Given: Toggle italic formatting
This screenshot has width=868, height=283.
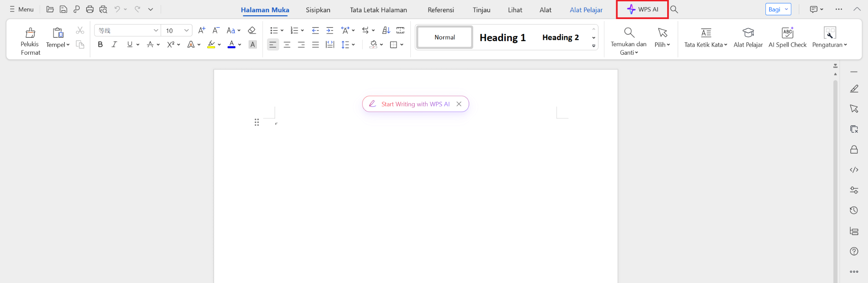Looking at the screenshot, I should (114, 45).
